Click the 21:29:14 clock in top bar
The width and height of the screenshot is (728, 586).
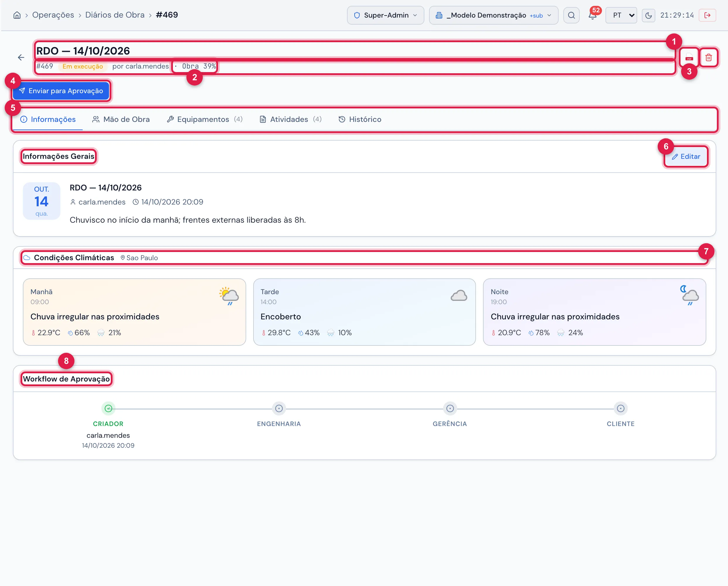(x=677, y=15)
